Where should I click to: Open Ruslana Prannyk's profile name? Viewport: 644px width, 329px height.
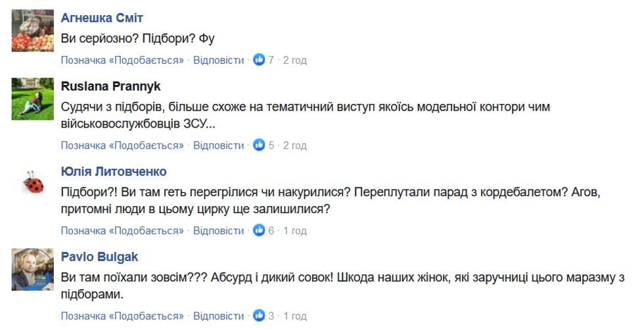click(x=110, y=86)
